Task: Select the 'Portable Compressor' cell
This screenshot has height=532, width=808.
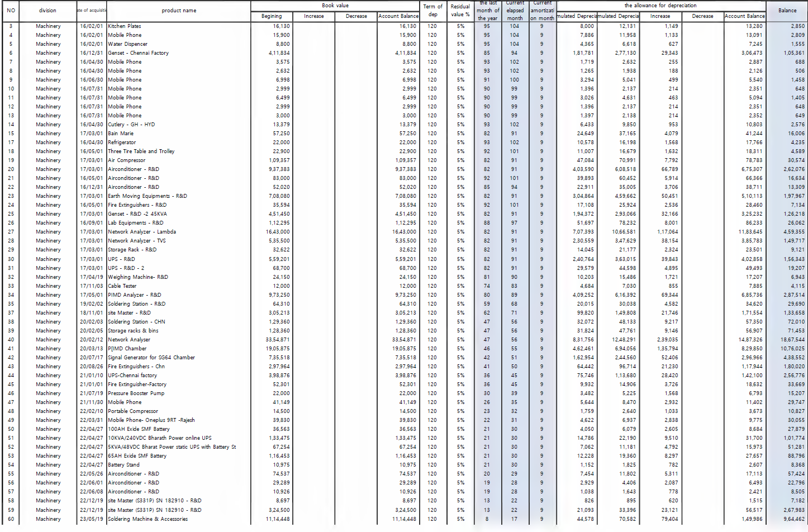Action: pos(133,411)
